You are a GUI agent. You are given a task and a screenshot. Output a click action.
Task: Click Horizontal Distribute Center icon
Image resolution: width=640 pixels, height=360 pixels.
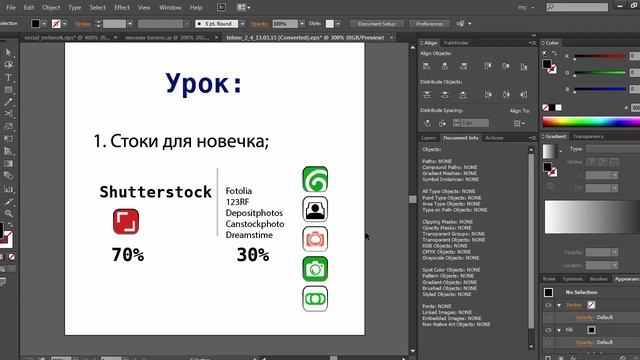pyautogui.click(x=506, y=95)
